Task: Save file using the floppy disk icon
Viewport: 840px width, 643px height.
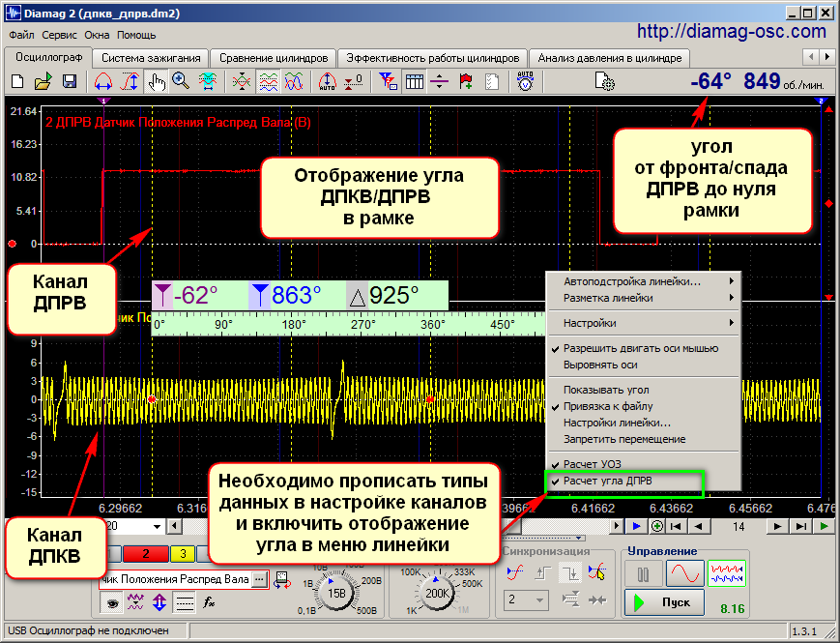Action: [x=69, y=81]
